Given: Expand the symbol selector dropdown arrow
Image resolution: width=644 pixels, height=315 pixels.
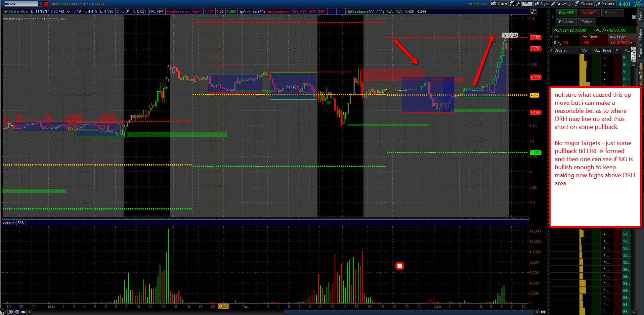Looking at the screenshot, I should pos(41,4).
